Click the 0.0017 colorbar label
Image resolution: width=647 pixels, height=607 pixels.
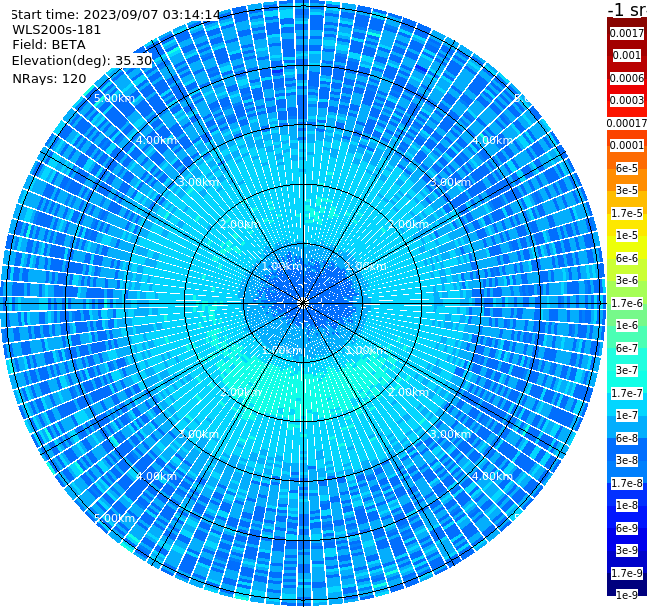click(x=627, y=33)
